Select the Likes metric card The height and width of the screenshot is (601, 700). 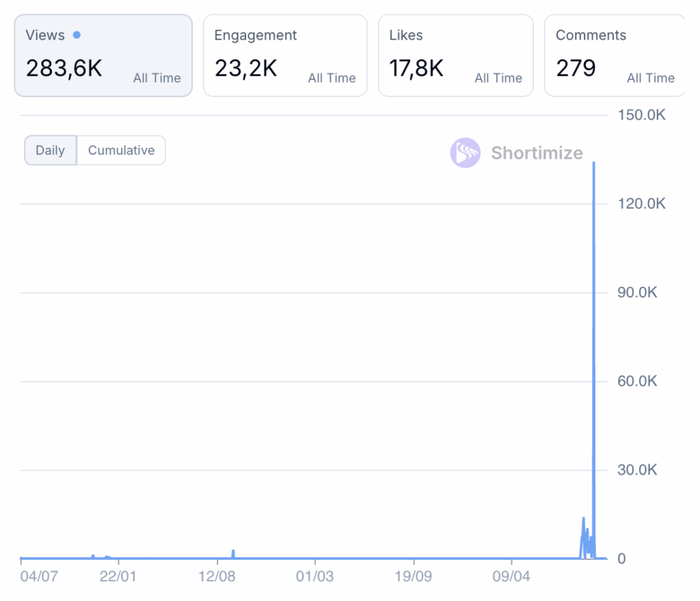pyautogui.click(x=455, y=55)
